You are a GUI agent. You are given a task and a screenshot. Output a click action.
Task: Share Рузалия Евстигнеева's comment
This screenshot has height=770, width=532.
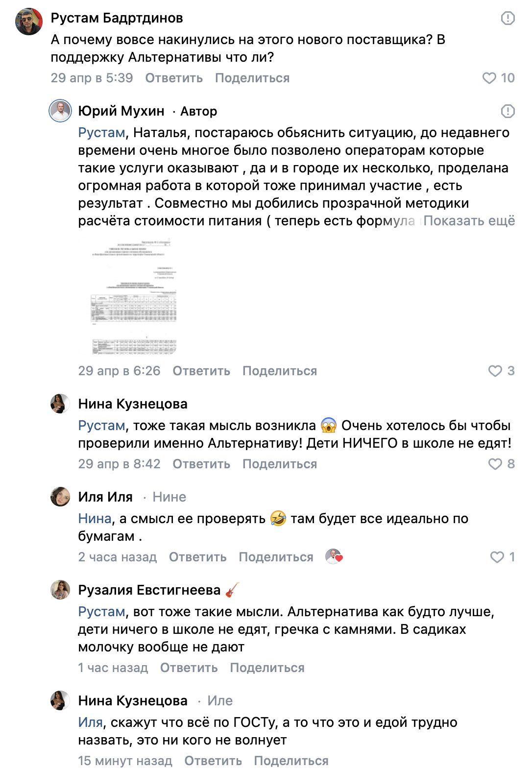coord(267,668)
